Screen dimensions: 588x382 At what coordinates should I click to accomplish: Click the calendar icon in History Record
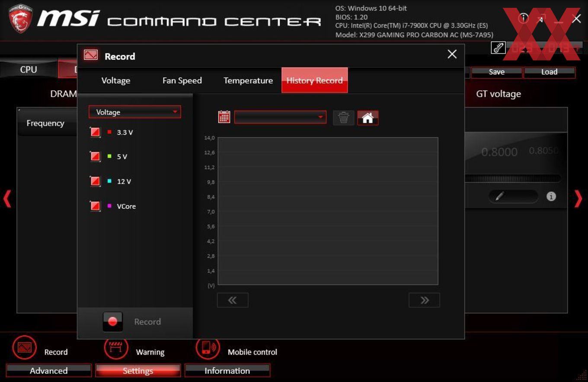224,117
